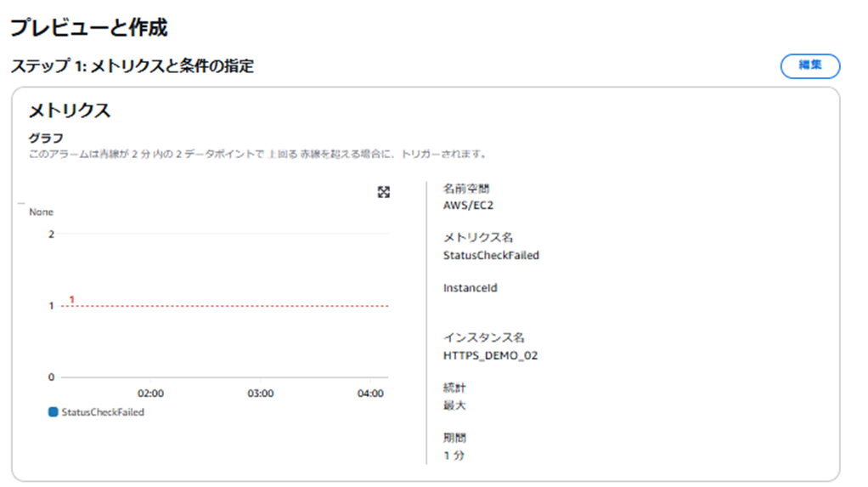This screenshot has width=868, height=487.
Task: Click the メトリクス panel title
Action: [x=70, y=110]
